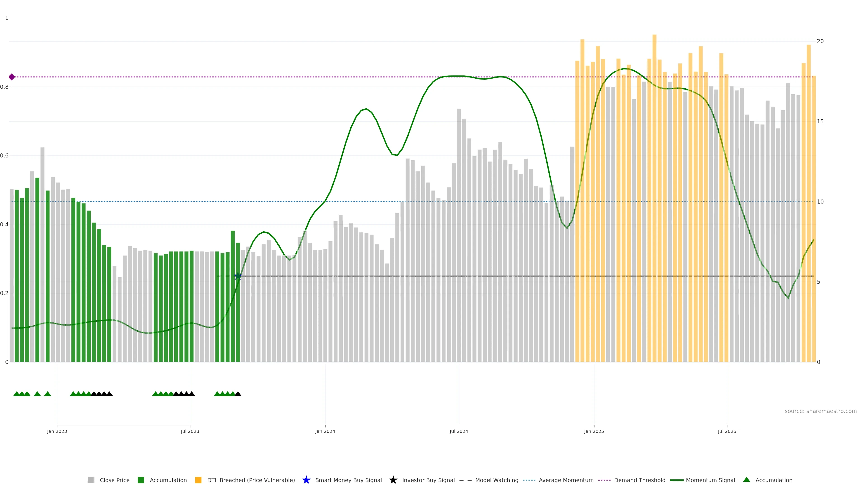The height and width of the screenshot is (488, 868).
Task: Click the blue star Smart Money signal on chart
Action: [238, 276]
